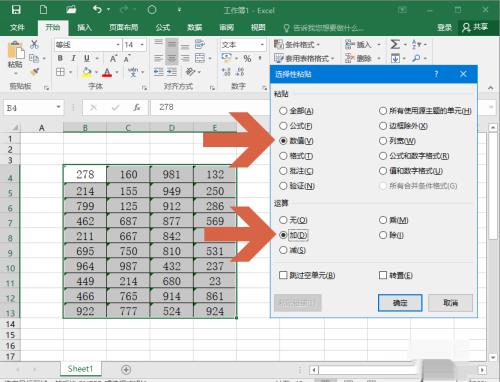
Task: Select the Sheet1 tab
Action: 80,369
